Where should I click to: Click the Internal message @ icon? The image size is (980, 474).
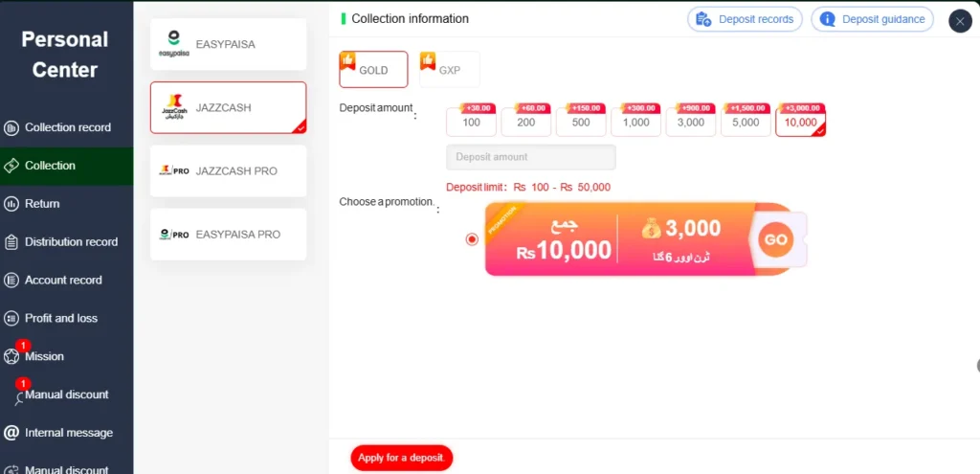[x=11, y=433]
